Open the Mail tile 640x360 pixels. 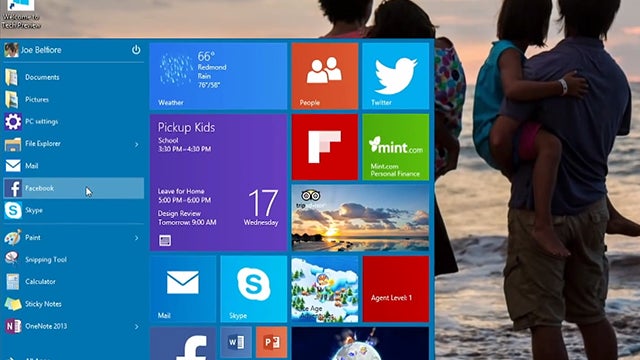click(x=183, y=289)
